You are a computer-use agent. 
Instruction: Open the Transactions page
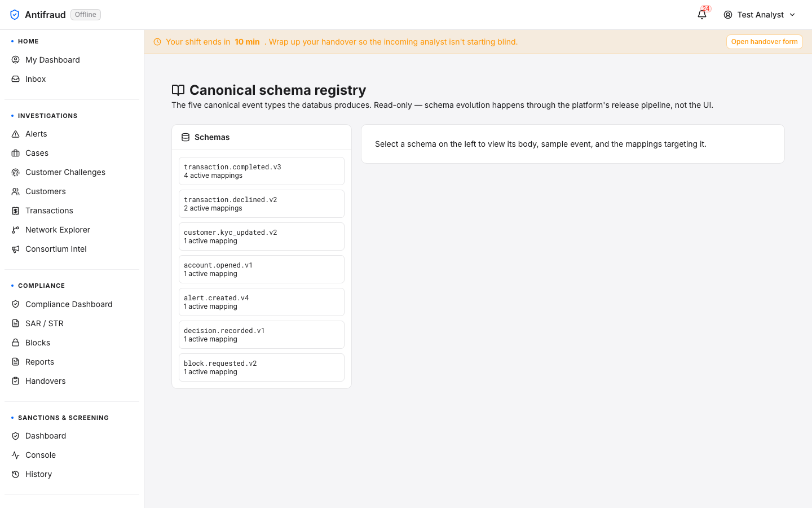click(x=72, y=211)
